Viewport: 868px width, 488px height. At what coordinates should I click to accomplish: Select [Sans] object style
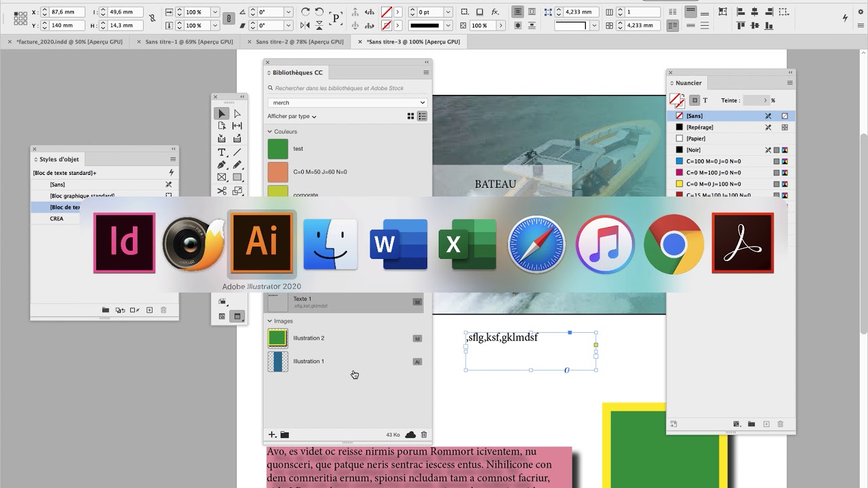tap(104, 184)
